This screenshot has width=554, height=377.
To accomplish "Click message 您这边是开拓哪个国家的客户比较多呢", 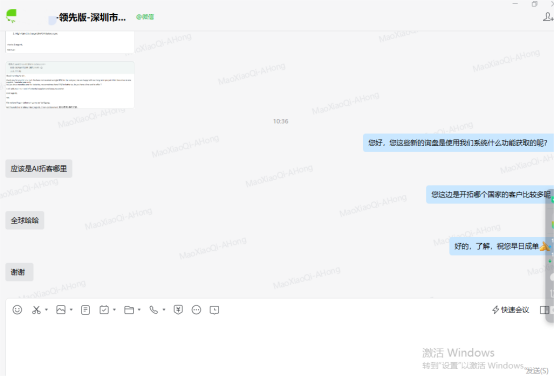I will click(x=490, y=194).
